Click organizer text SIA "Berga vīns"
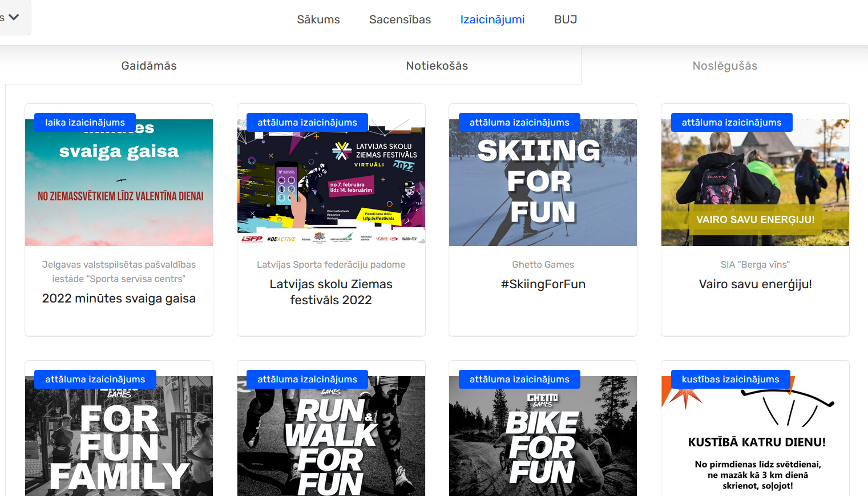Screen dimensions: 868x496 tap(755, 265)
